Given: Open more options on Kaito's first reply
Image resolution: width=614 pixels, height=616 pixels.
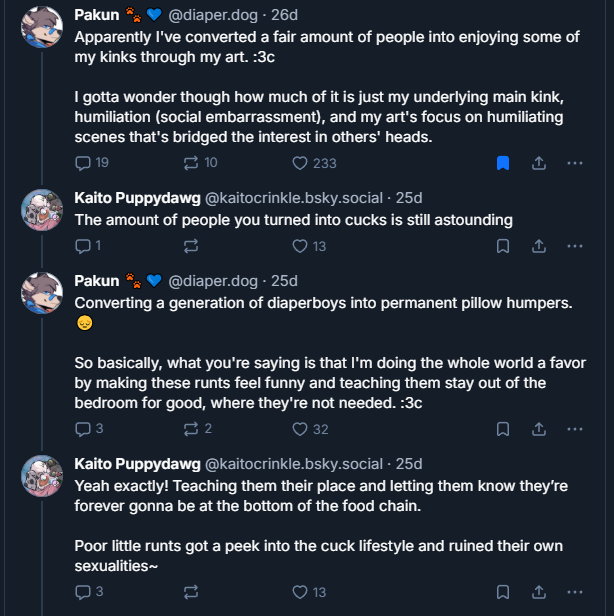Looking at the screenshot, I should (575, 246).
